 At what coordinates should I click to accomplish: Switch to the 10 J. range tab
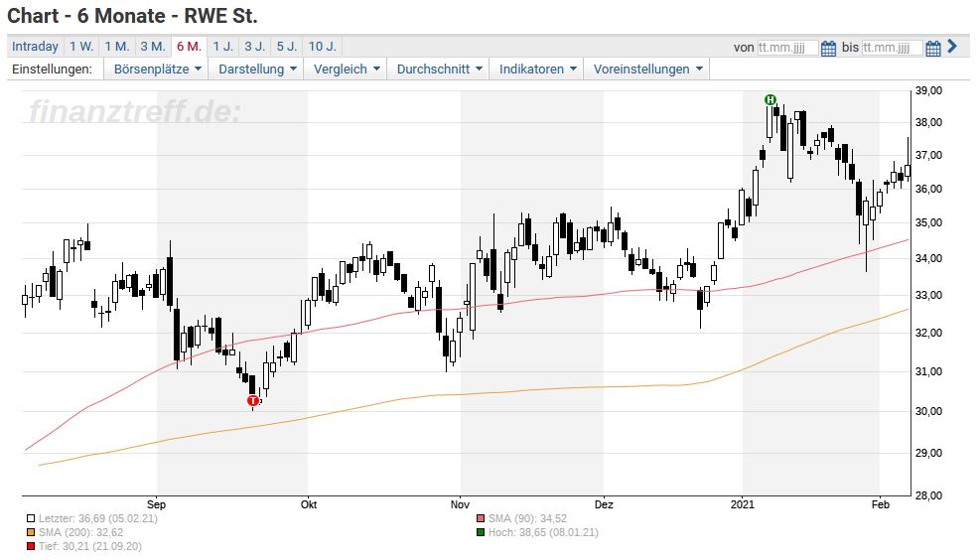coord(323,47)
